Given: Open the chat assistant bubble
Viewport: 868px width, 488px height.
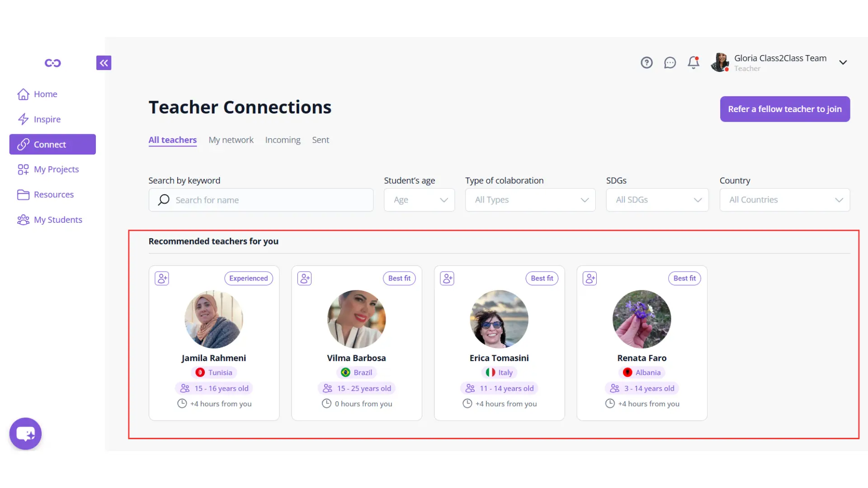Looking at the screenshot, I should [25, 434].
